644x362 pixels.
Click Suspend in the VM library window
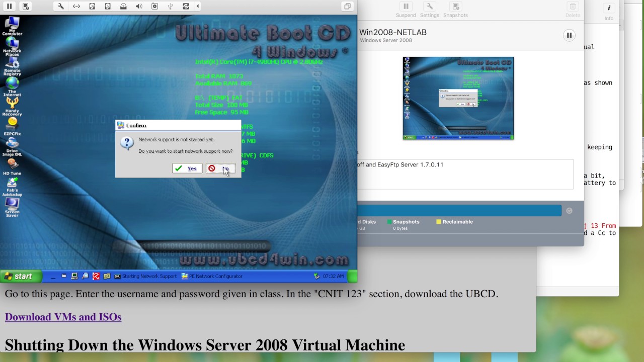(x=406, y=10)
